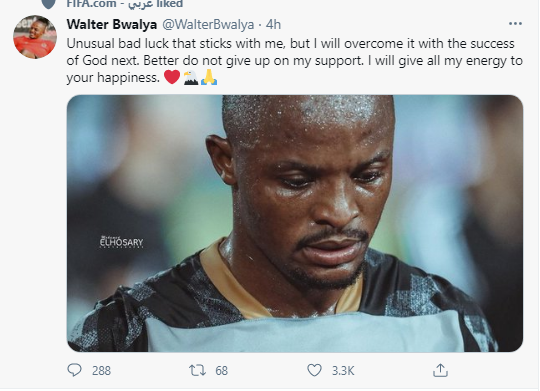Click the tweet text starting 'Unusual bad luck'
The width and height of the screenshot is (540, 391).
pos(295,60)
